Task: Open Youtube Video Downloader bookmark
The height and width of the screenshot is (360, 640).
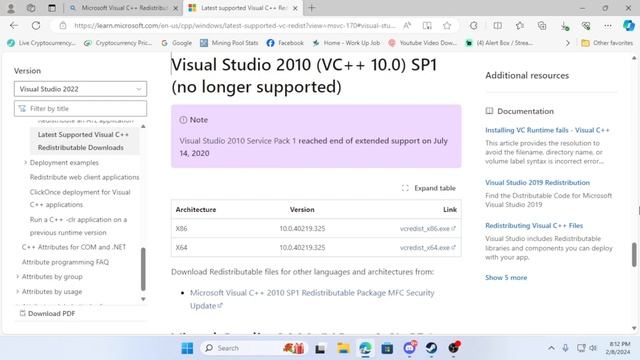Action: [x=422, y=43]
